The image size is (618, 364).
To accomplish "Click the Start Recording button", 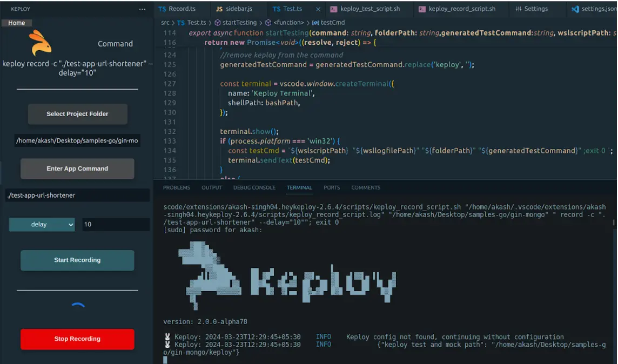I will 77,260.
